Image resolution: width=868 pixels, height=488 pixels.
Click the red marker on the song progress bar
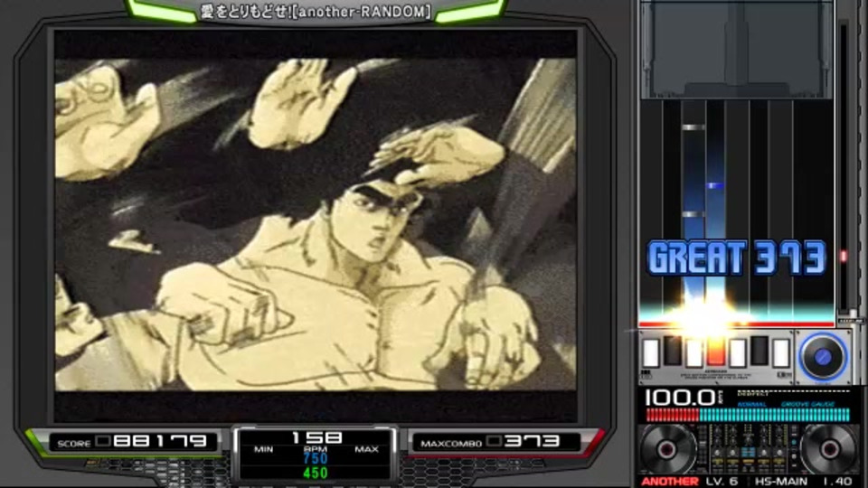point(844,256)
